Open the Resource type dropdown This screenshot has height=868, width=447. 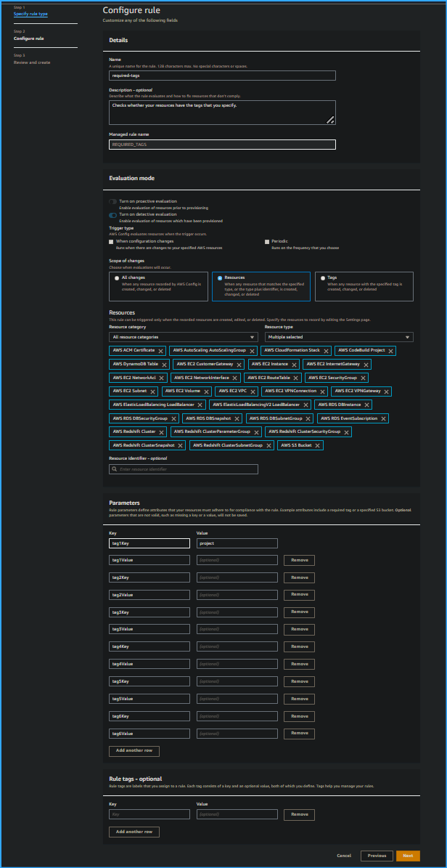click(339, 336)
